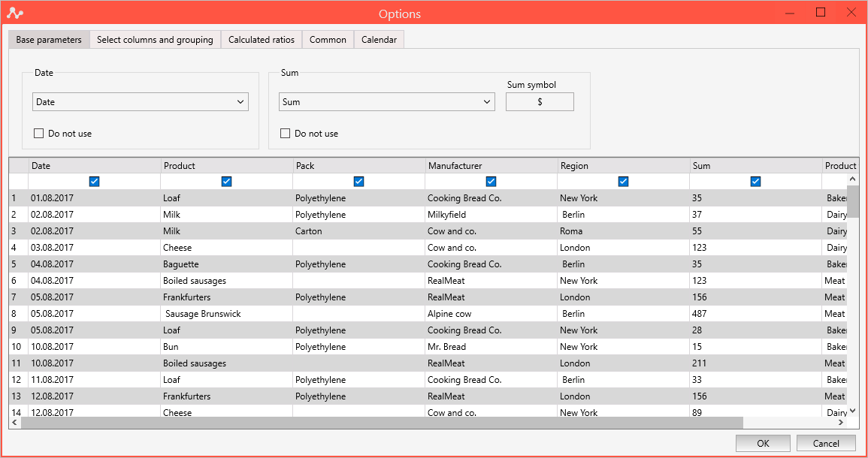The width and height of the screenshot is (868, 458).
Task: Uncheck the Product column checkbox
Action: (x=226, y=182)
